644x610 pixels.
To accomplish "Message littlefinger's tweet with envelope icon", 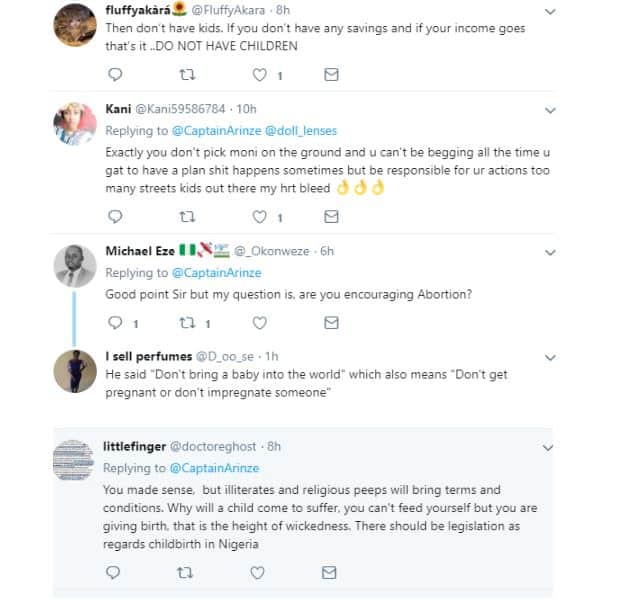I will (331, 572).
